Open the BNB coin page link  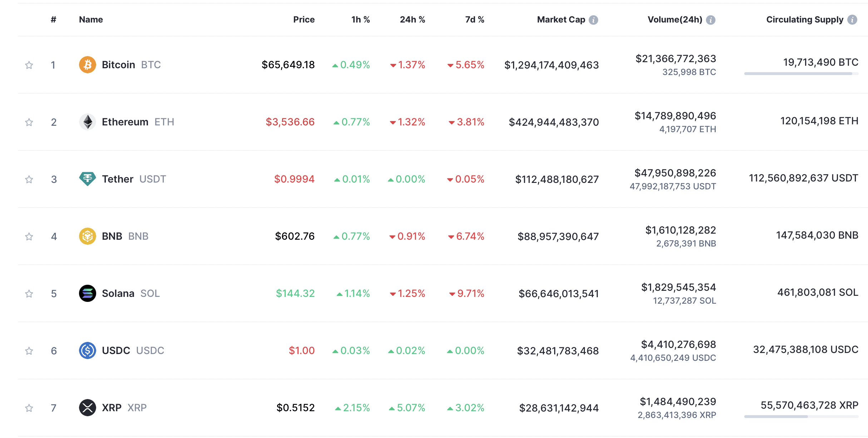pos(125,236)
